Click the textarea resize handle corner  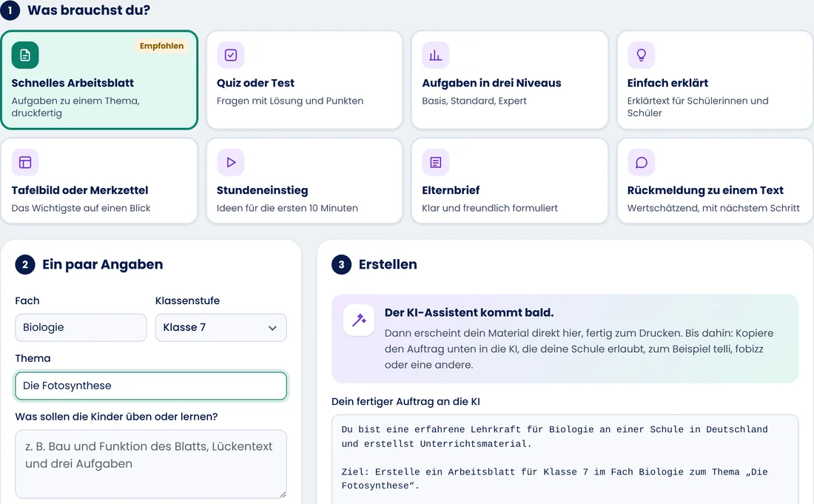(x=283, y=494)
